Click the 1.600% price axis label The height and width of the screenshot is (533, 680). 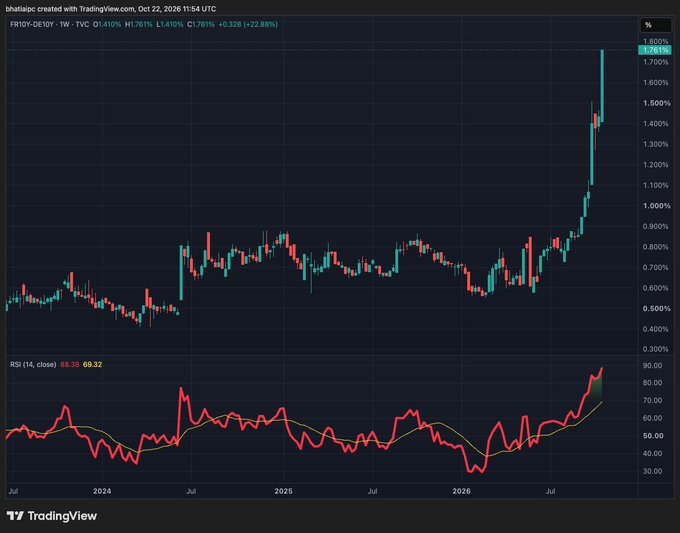tap(656, 82)
